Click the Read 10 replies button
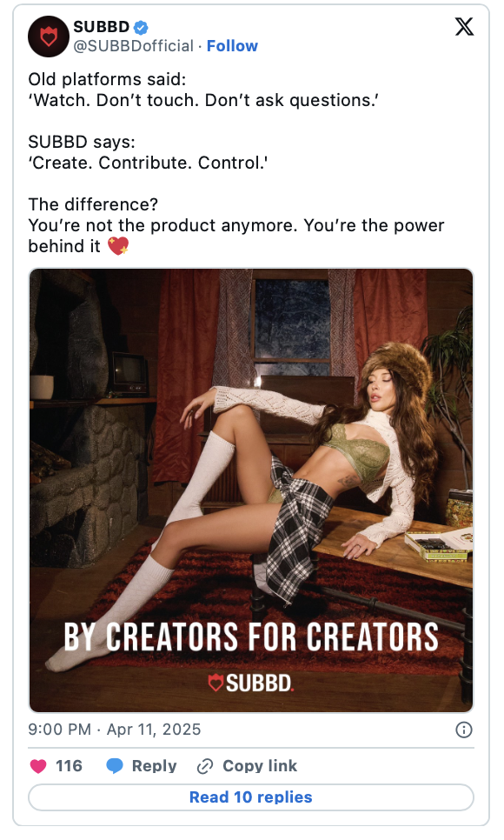The width and height of the screenshot is (504, 840). coord(251,797)
